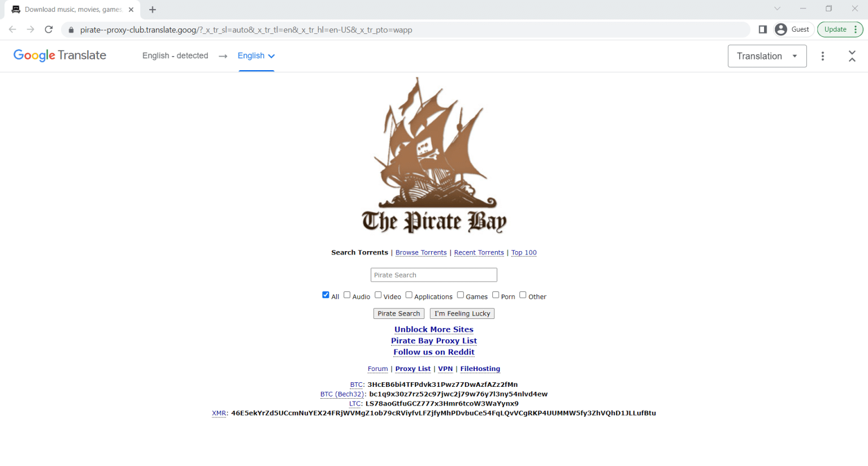The width and height of the screenshot is (868, 466).
Task: Select the Bech32 address starting bc1q9x30z7
Action: coord(458,394)
